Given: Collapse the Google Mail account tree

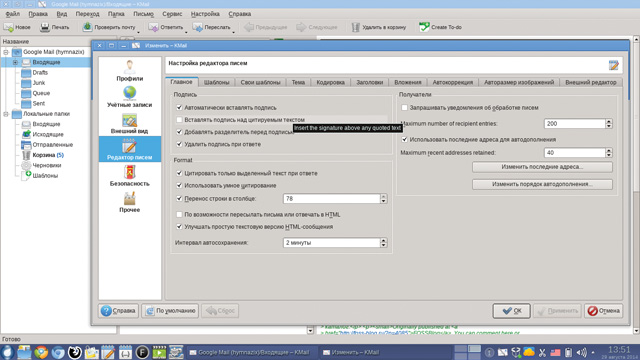Looking at the screenshot, I should [x=6, y=52].
